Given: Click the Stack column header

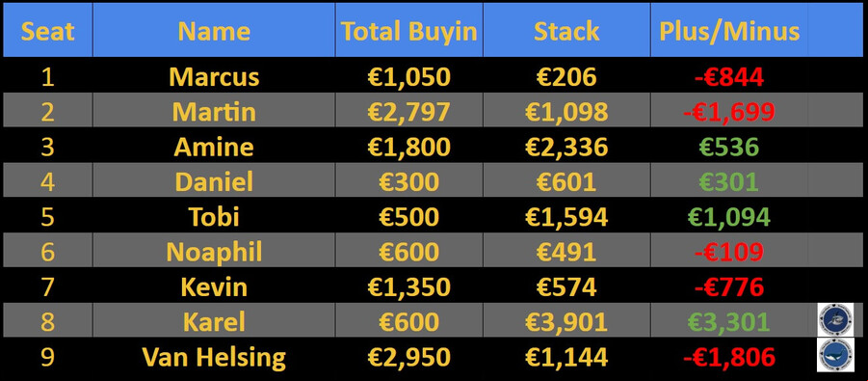Looking at the screenshot, I should point(566,31).
